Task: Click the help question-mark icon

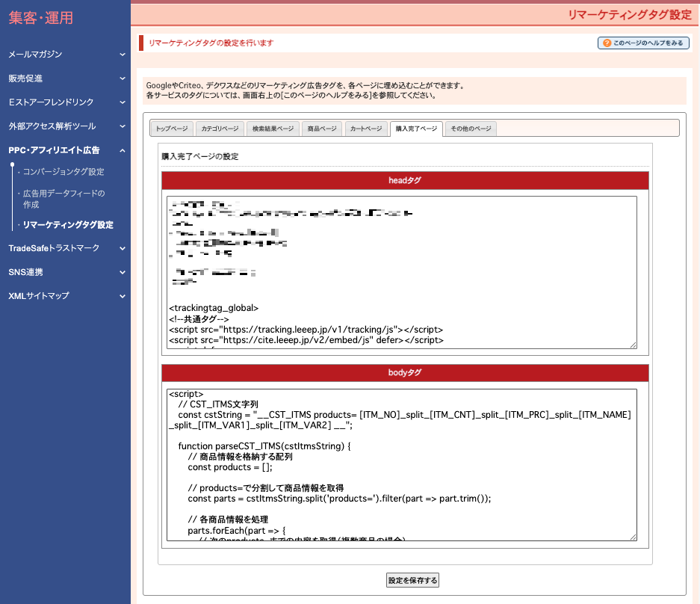Action: point(607,43)
